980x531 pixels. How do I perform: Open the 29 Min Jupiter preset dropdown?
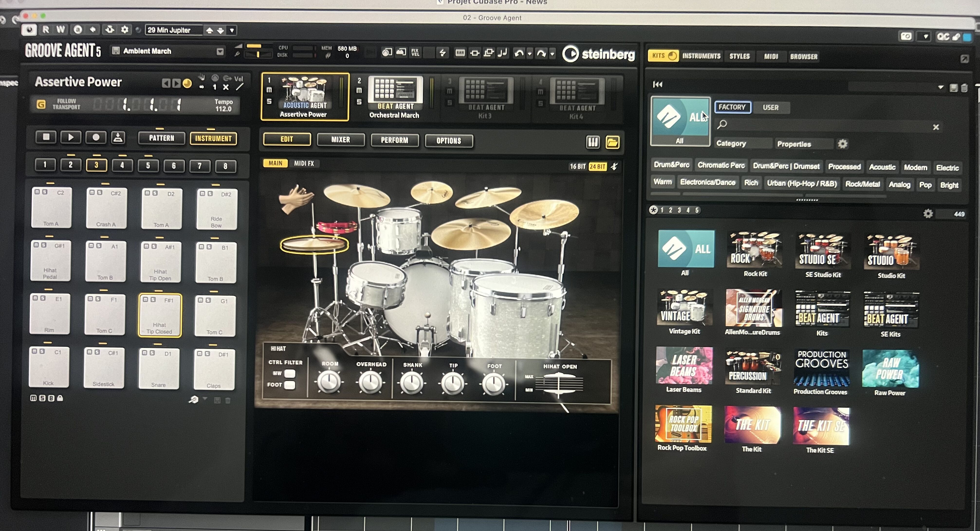pos(231,30)
